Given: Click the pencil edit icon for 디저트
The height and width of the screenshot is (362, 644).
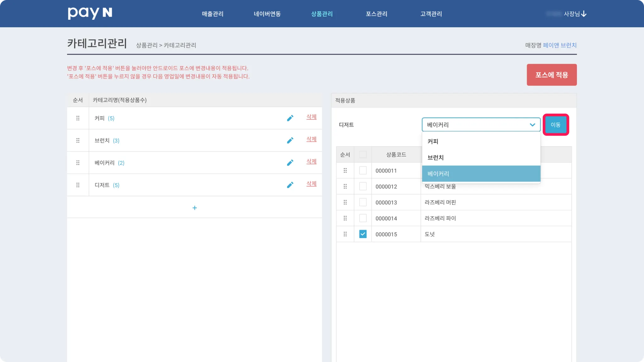Looking at the screenshot, I should click(x=290, y=185).
